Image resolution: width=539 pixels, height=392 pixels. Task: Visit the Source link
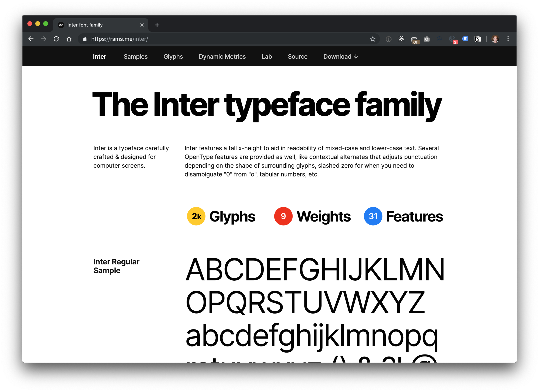[x=297, y=56]
